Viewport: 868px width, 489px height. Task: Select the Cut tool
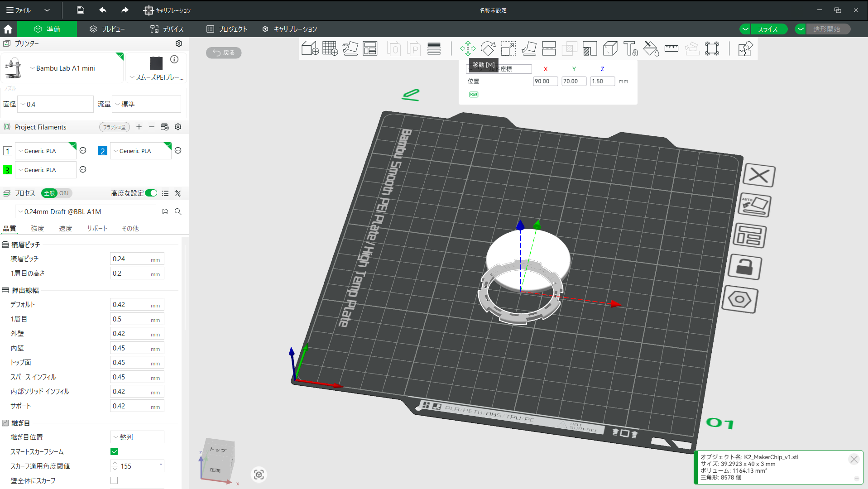click(x=549, y=48)
